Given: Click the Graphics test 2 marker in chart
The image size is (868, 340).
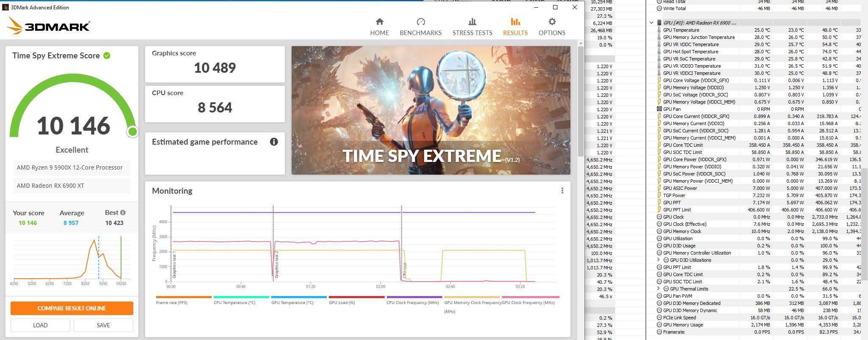Looking at the screenshot, I should point(276,264).
